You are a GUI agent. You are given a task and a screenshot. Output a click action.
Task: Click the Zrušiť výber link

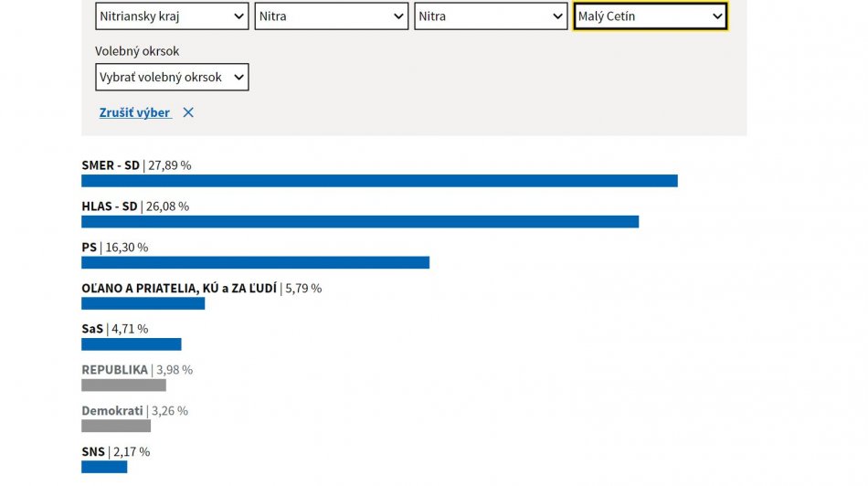pyautogui.click(x=134, y=112)
